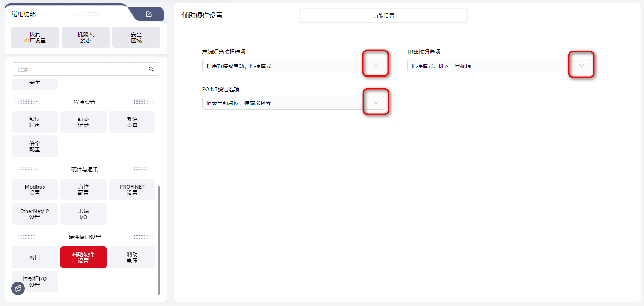Viewport: 644px width, 306px height.
Task: Open the 制动电压 settings
Action: coord(132,257)
